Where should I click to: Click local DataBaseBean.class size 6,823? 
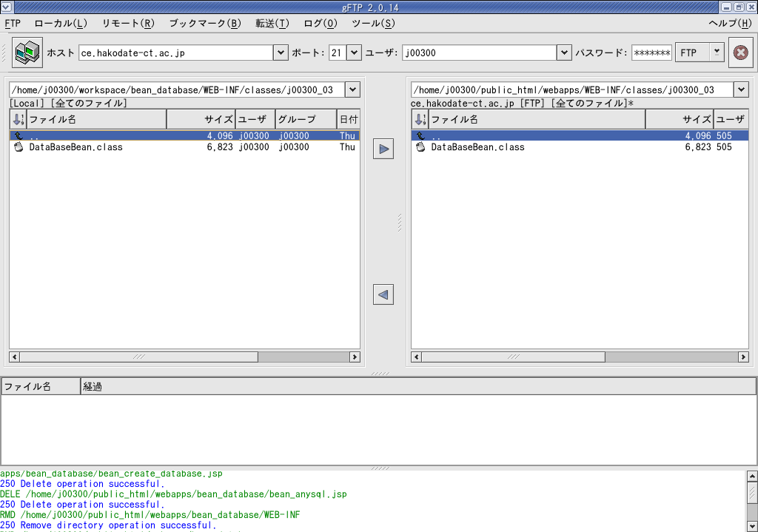(x=220, y=147)
